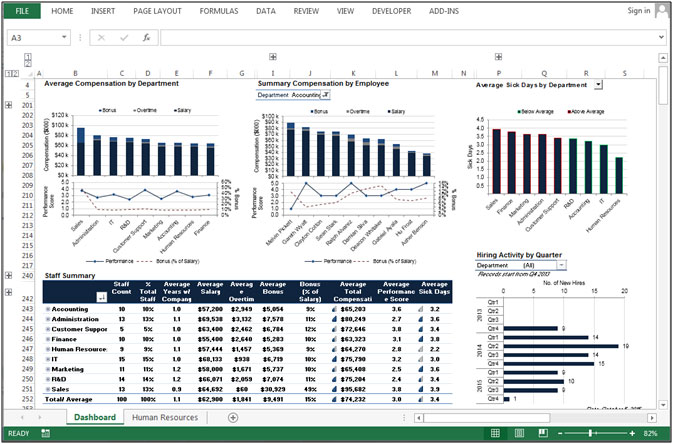Switch to the DATA tab
This screenshot has width=674, height=444.
click(266, 11)
